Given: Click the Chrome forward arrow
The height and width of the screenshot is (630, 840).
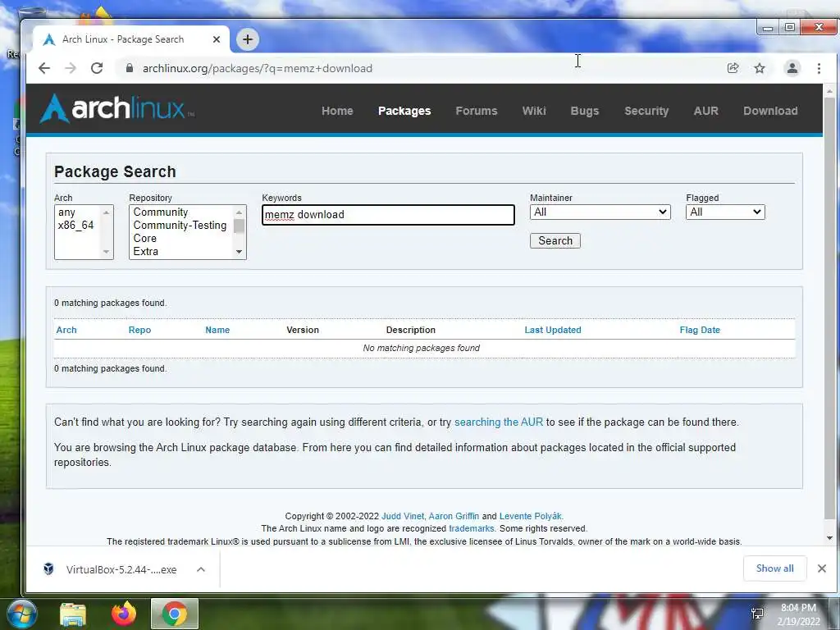Looking at the screenshot, I should tap(71, 68).
